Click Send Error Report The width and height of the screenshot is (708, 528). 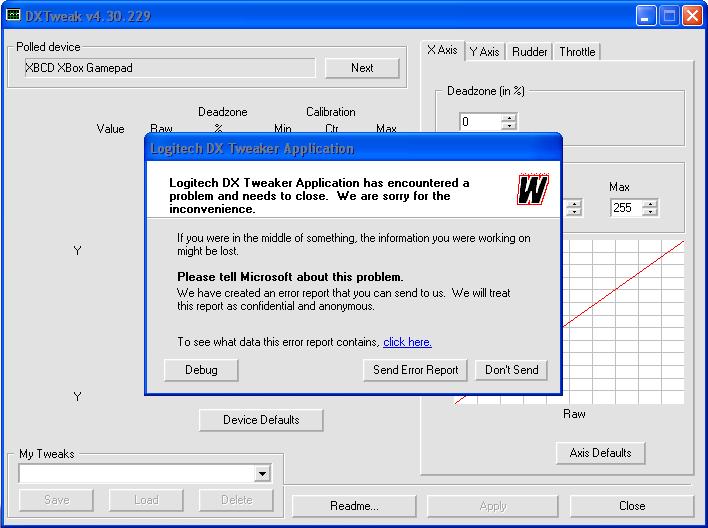pos(415,370)
